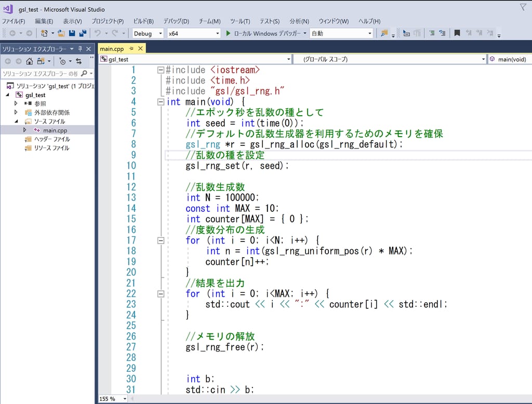Click the gsl_rng_free(r) code line
This screenshot has width=532, height=404.
point(225,347)
